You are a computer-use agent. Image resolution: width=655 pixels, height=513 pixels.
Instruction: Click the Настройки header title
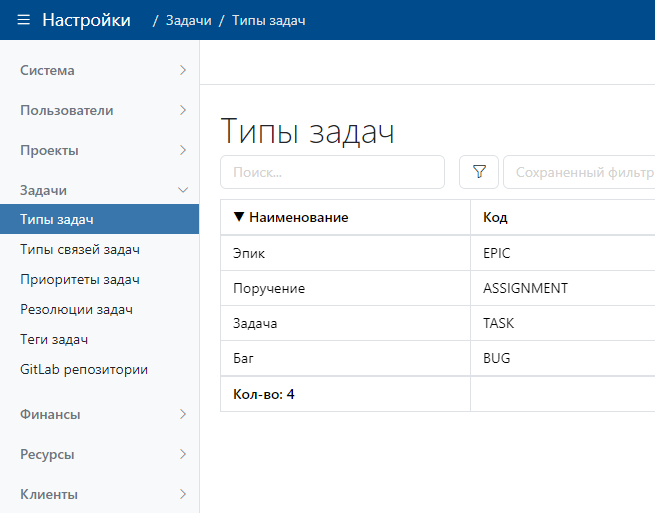86,20
